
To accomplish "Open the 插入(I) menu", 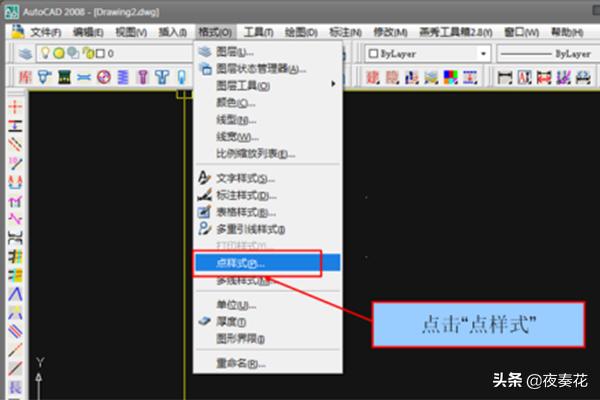I will pos(173,32).
